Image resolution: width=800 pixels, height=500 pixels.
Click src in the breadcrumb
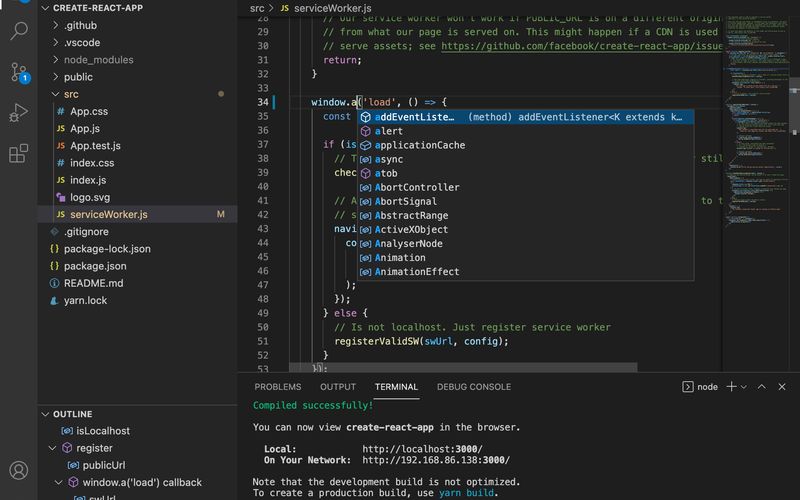click(x=257, y=8)
